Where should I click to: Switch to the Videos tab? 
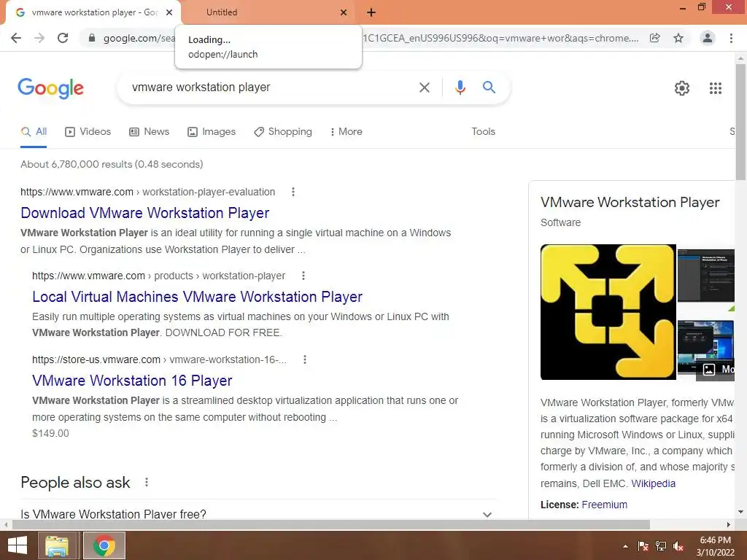(x=88, y=132)
